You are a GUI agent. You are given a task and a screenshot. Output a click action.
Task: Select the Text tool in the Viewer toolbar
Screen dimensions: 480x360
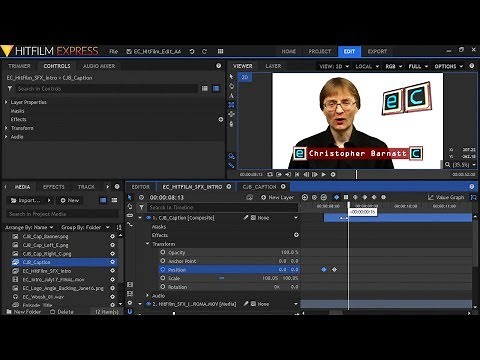click(231, 96)
